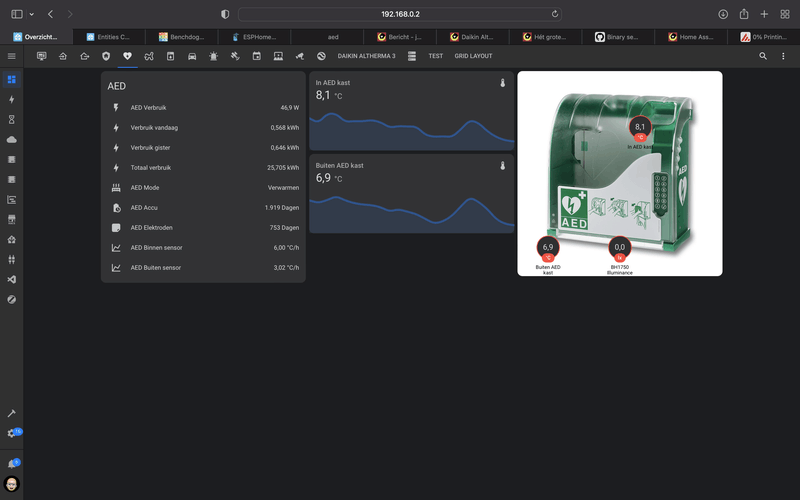Viewport: 800px width, 500px height.
Task: Click thermometer icon on Buiten AED kast card
Action: point(503,165)
